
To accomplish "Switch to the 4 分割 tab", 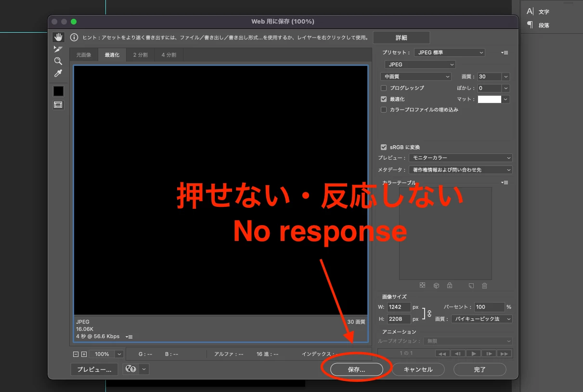I will (169, 55).
